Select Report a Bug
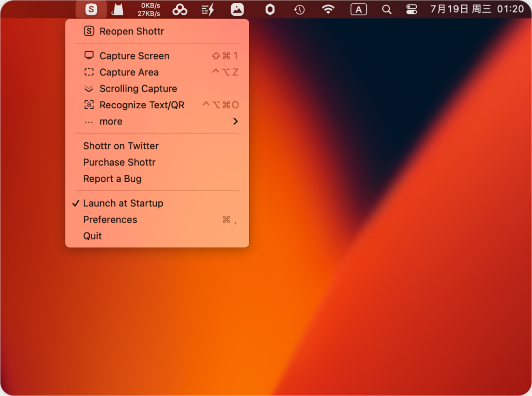This screenshot has width=532, height=396. coord(157,178)
